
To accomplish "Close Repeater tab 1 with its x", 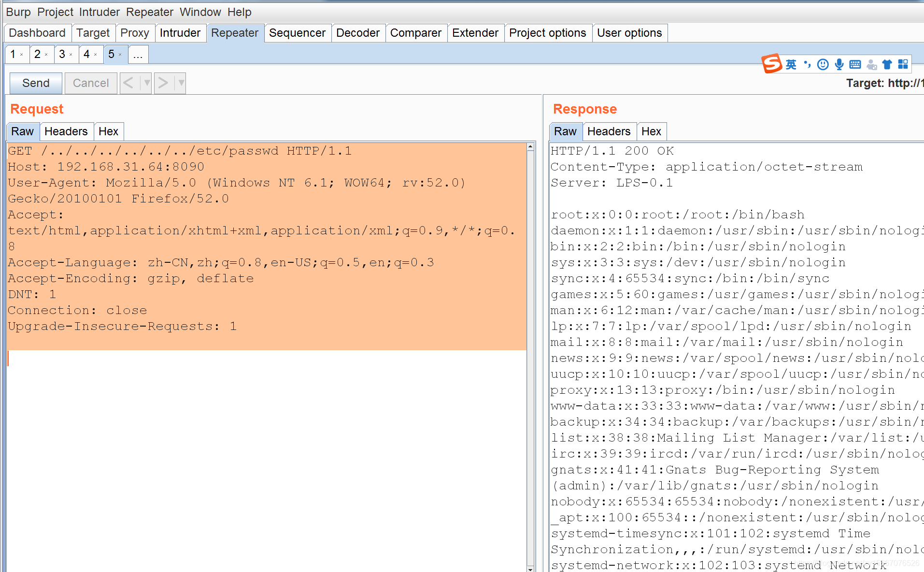I will tap(22, 55).
